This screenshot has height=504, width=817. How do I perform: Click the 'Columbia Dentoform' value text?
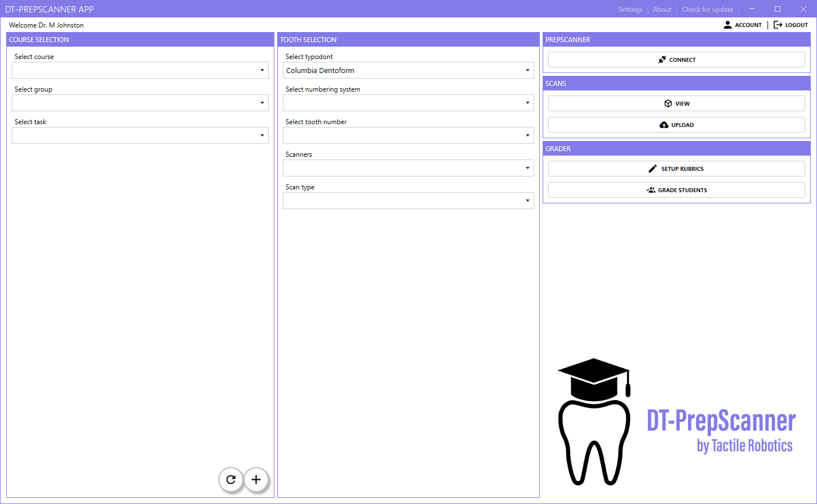320,70
